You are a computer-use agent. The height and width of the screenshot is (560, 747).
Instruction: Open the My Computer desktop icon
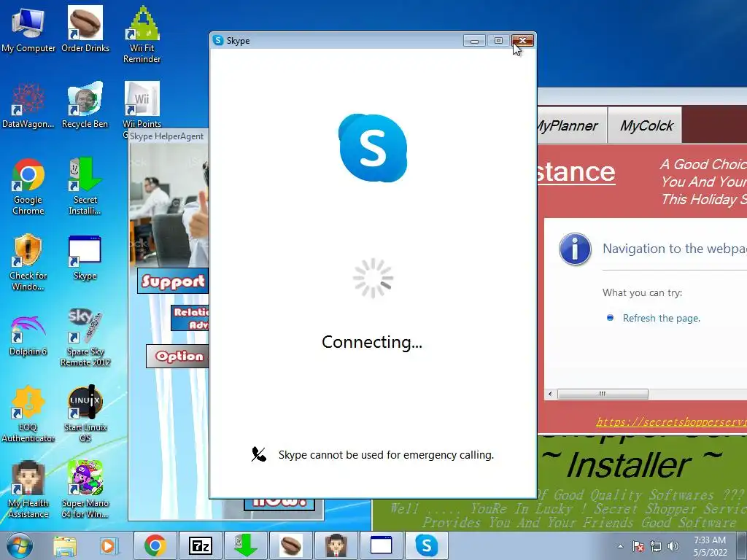28,29
